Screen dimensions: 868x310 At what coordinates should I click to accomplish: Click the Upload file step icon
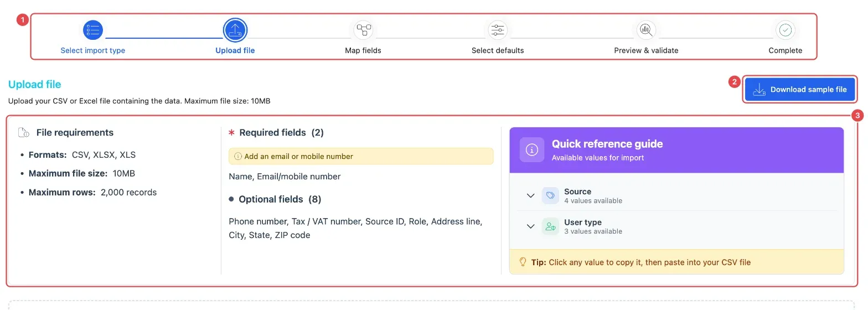coord(235,30)
